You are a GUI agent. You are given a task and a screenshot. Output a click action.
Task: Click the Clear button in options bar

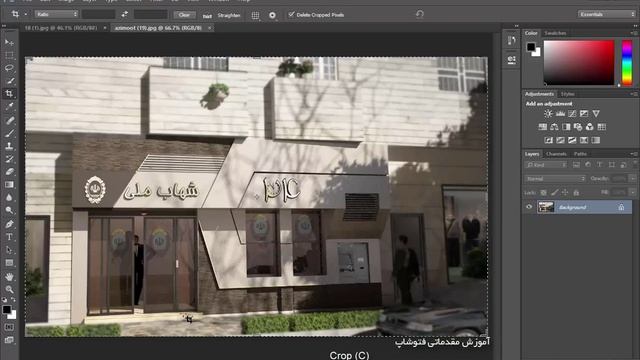184,15
